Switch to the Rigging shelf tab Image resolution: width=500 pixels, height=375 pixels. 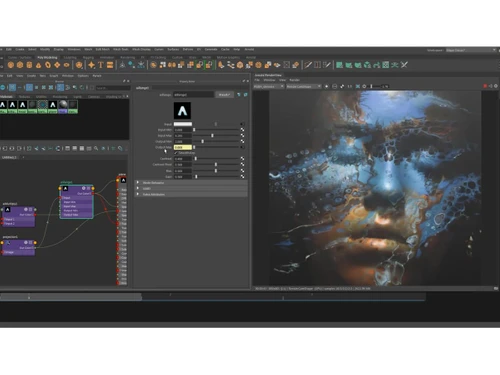tap(88, 57)
